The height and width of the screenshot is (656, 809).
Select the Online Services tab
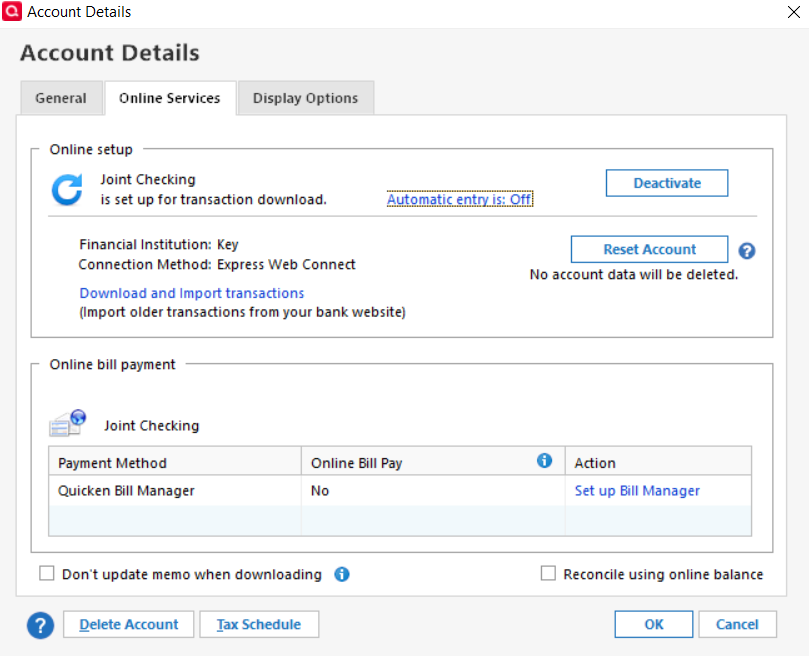(x=170, y=98)
